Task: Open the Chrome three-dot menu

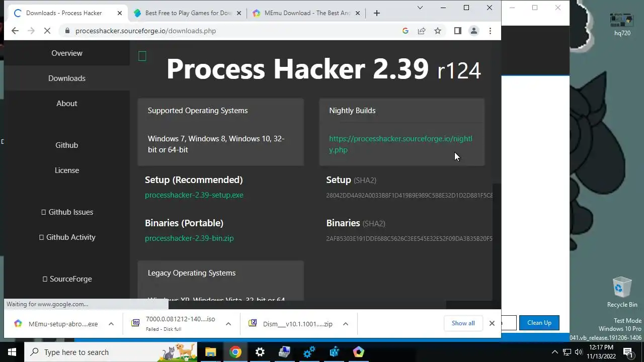Action: pyautogui.click(x=490, y=31)
